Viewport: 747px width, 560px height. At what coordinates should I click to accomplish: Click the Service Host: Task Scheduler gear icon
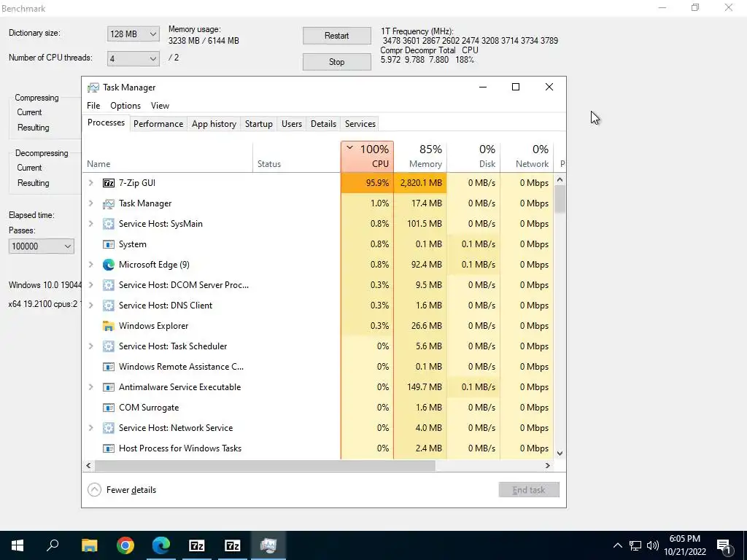coord(109,346)
